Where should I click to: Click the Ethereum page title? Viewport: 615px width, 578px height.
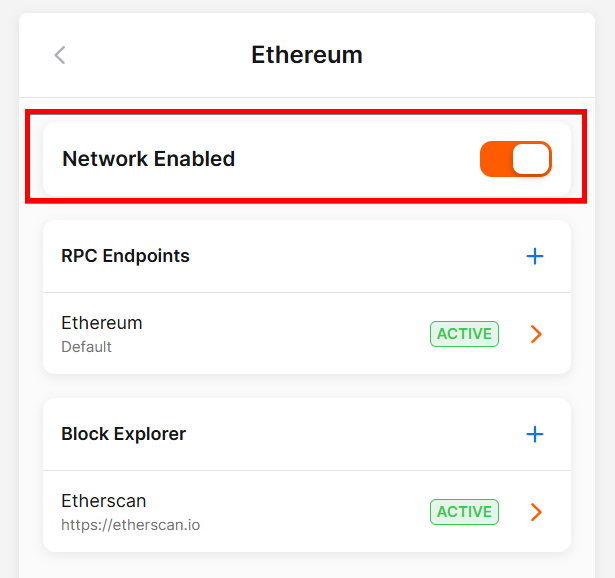coord(307,55)
